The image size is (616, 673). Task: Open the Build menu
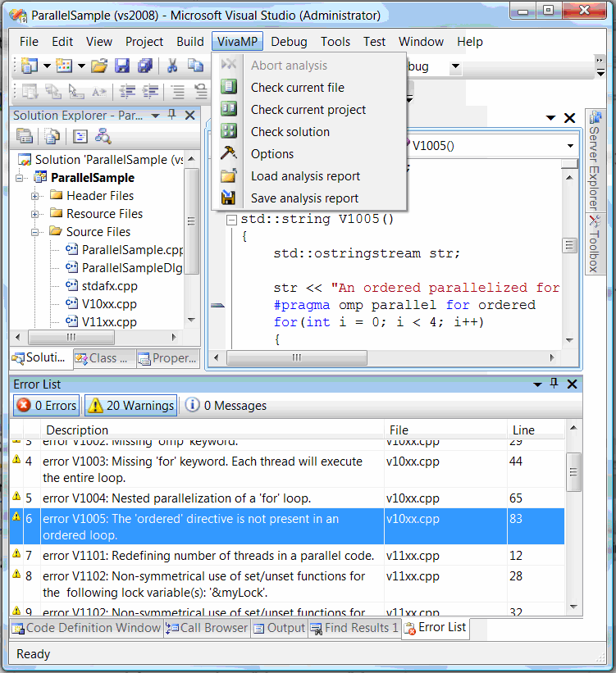[x=189, y=42]
